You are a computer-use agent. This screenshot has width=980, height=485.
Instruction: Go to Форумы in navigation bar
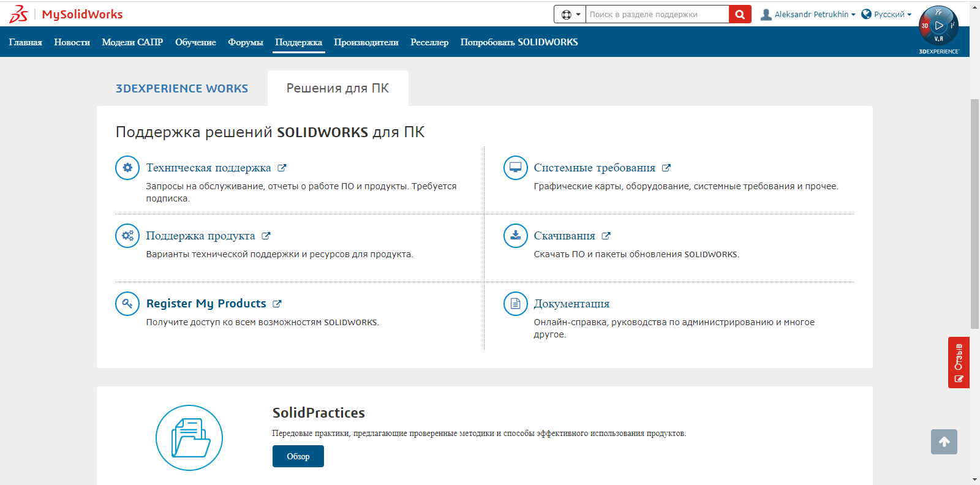(245, 42)
